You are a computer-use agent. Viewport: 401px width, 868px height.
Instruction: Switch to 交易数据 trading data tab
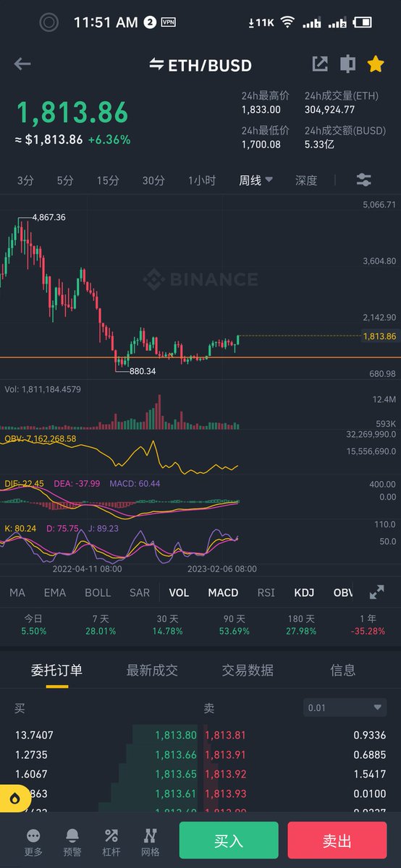248,671
